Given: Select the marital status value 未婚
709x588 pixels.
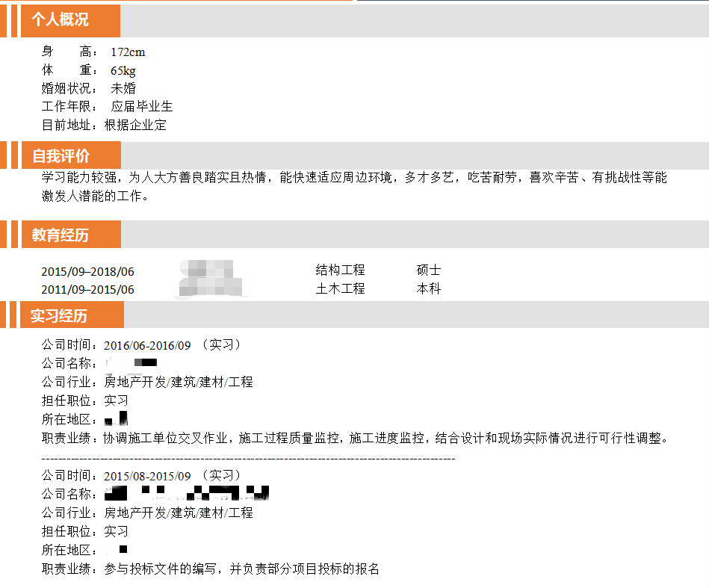Looking at the screenshot, I should pos(123,89).
